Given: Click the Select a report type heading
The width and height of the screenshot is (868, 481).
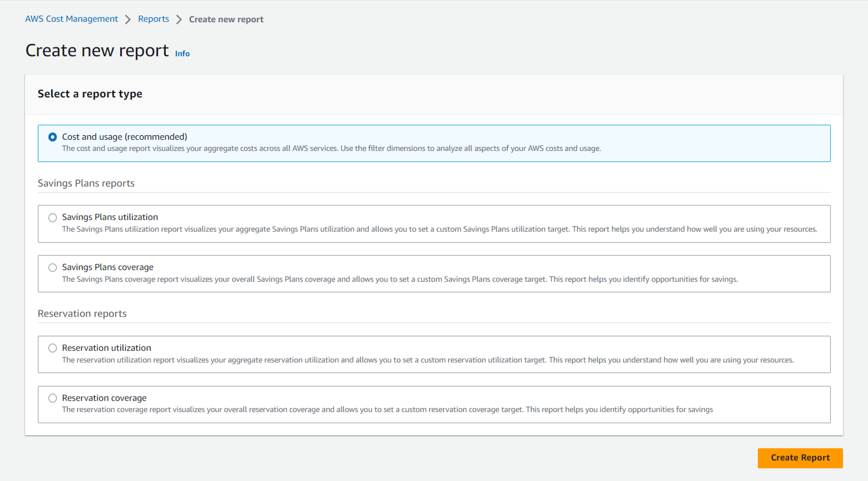Looking at the screenshot, I should pyautogui.click(x=90, y=94).
